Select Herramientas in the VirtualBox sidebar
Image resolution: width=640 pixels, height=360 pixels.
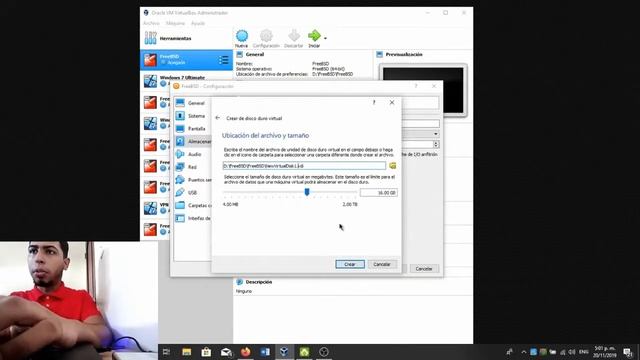tap(187, 38)
